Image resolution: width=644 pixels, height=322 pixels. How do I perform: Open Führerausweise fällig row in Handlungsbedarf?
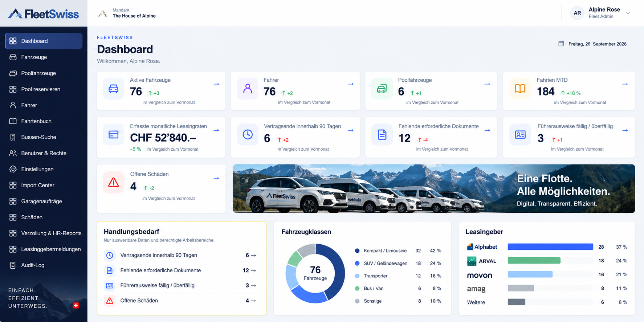[180, 285]
